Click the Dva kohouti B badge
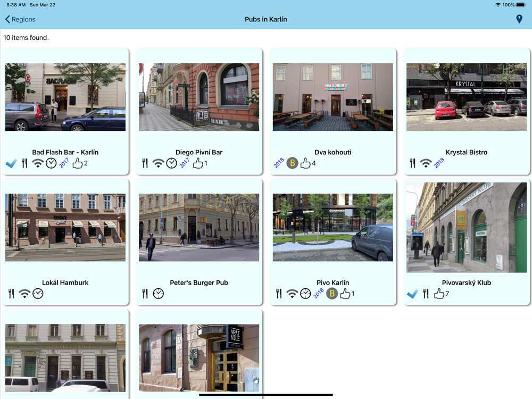This screenshot has height=399, width=532. pyautogui.click(x=293, y=163)
